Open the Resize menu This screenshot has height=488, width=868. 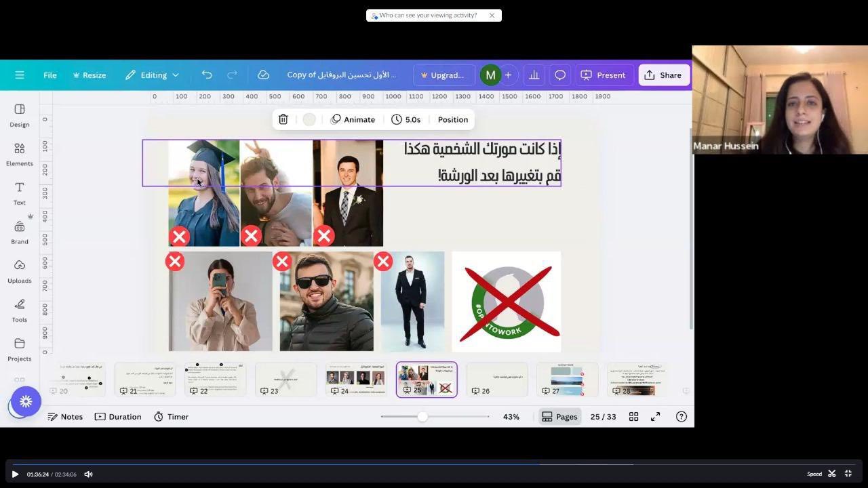click(x=90, y=75)
